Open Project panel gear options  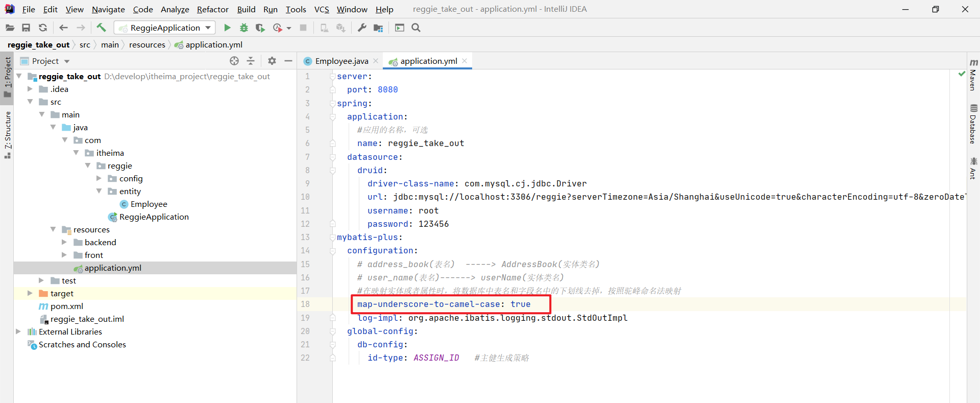coord(272,61)
